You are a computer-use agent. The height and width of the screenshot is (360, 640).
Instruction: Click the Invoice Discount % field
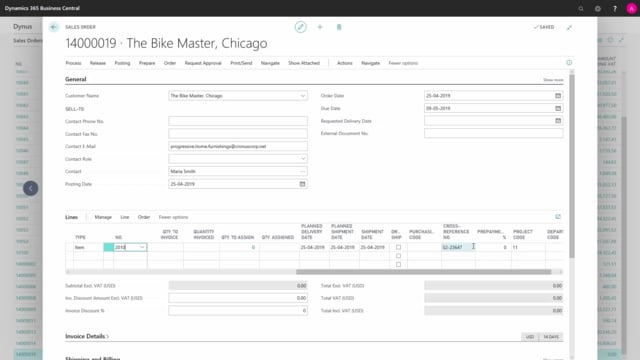[x=238, y=311]
